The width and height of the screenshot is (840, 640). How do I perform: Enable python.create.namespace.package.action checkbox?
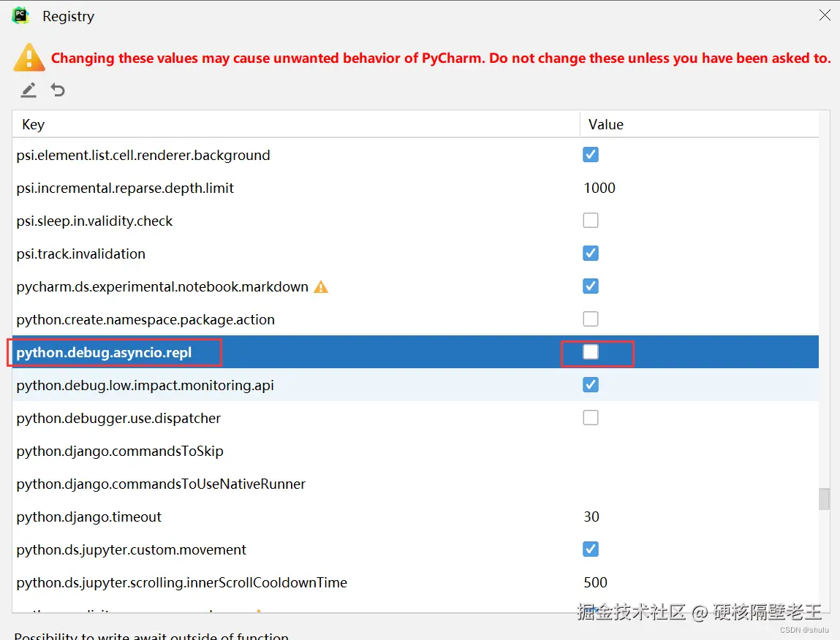pos(591,319)
